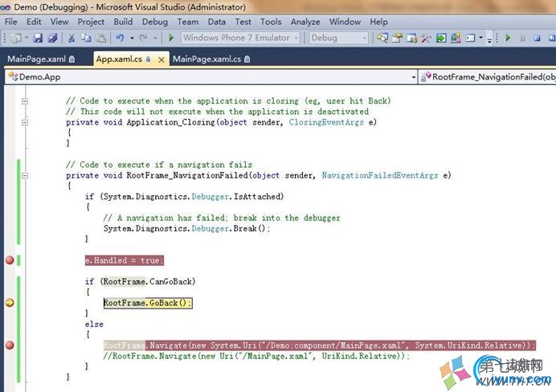Collapse the Application_Closing comment block
Screen dimensions: 556x392
25,101
